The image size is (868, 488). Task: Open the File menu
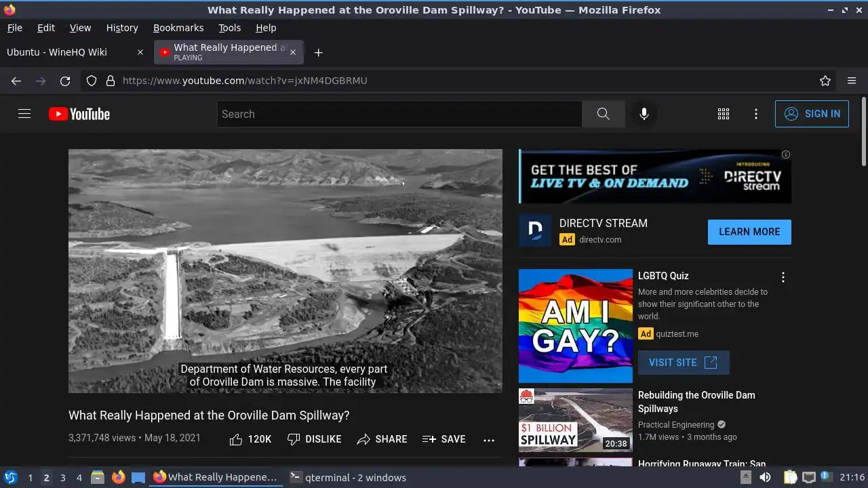pos(15,28)
